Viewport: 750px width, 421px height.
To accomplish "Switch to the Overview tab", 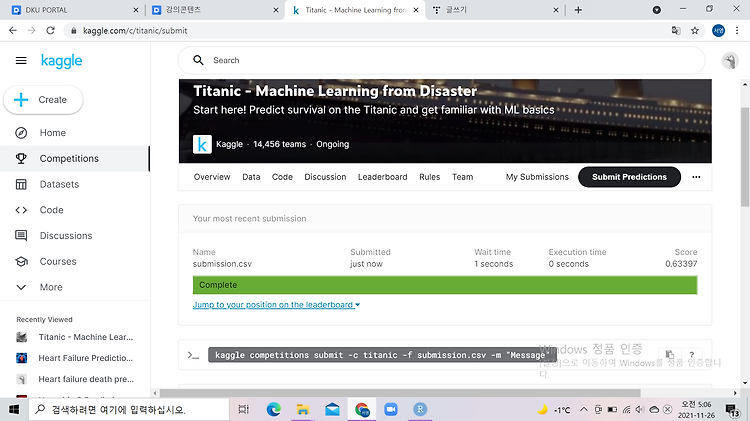I will pyautogui.click(x=212, y=177).
